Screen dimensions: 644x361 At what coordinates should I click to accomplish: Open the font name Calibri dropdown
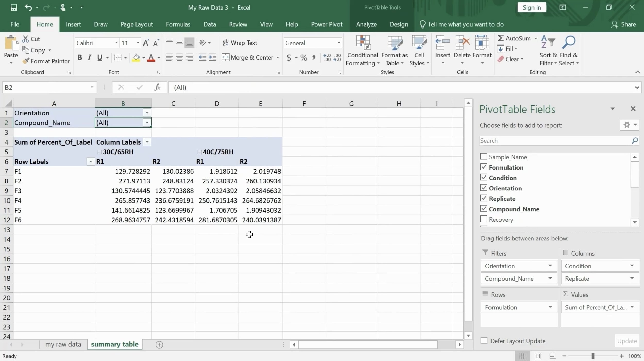tap(116, 43)
